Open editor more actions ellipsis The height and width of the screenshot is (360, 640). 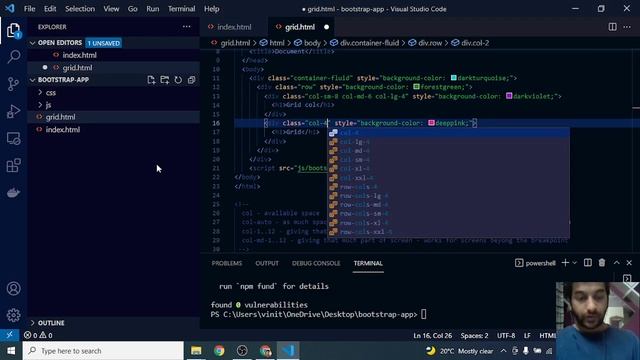[x=627, y=27]
